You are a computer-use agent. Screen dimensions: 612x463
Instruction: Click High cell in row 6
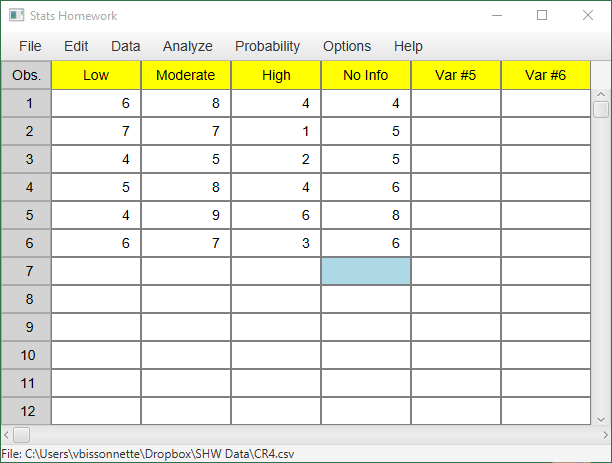click(x=276, y=243)
